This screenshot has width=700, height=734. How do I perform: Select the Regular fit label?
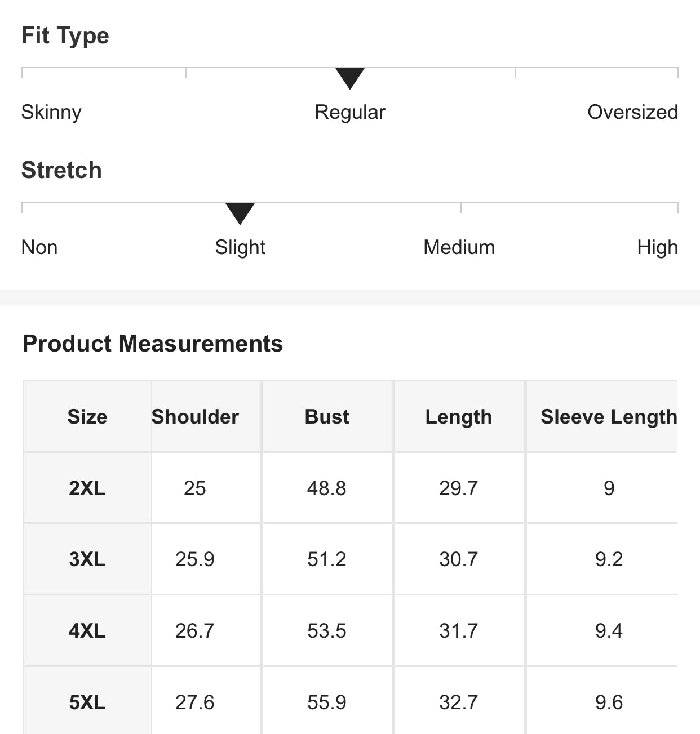click(349, 112)
